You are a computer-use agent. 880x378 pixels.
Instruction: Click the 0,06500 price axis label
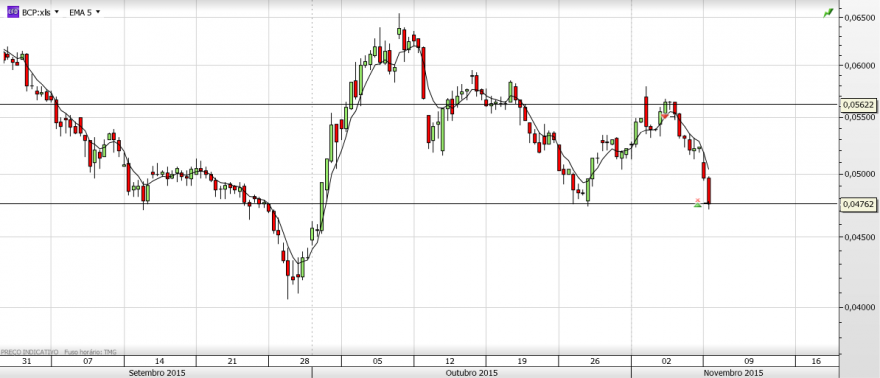pyautogui.click(x=860, y=18)
